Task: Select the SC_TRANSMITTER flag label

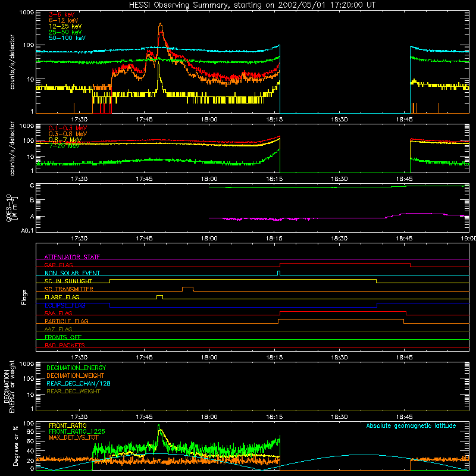Action: tap(69, 289)
